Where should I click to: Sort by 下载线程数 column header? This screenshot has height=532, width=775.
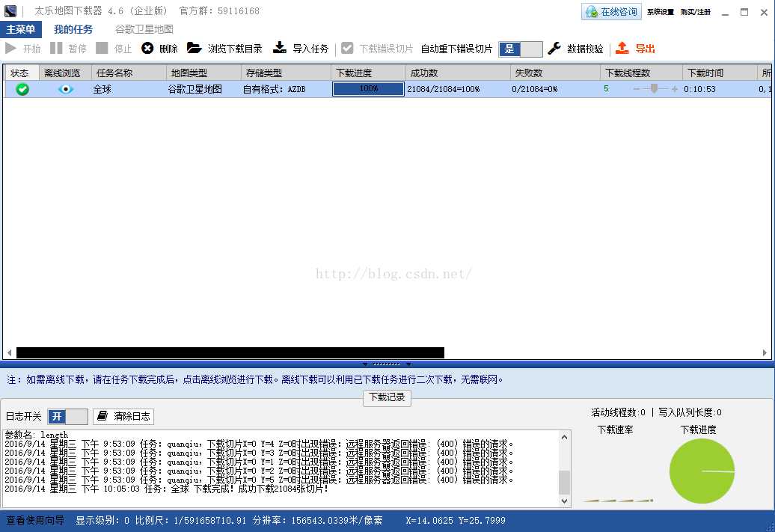[x=642, y=73]
